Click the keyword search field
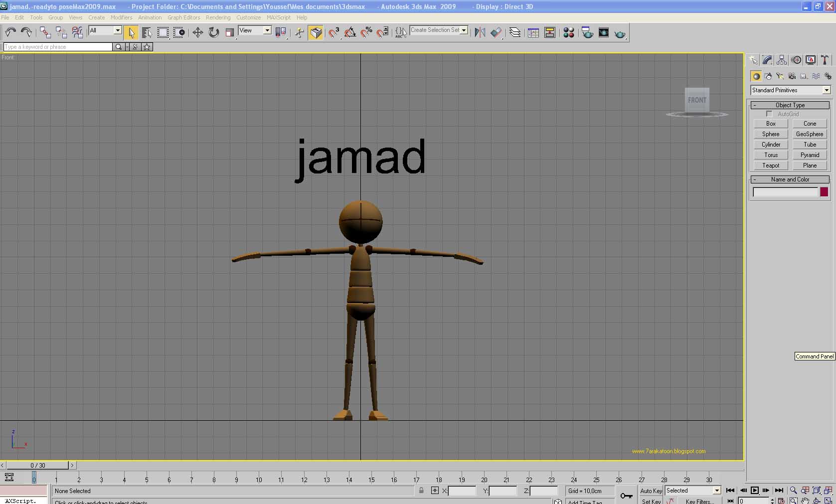The height and width of the screenshot is (504, 836). click(x=58, y=47)
